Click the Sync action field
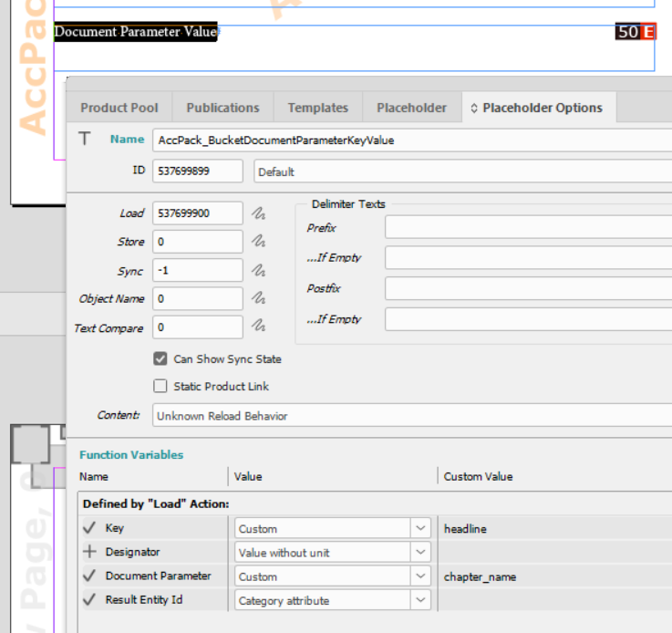Image resolution: width=672 pixels, height=633 pixels. tap(198, 270)
